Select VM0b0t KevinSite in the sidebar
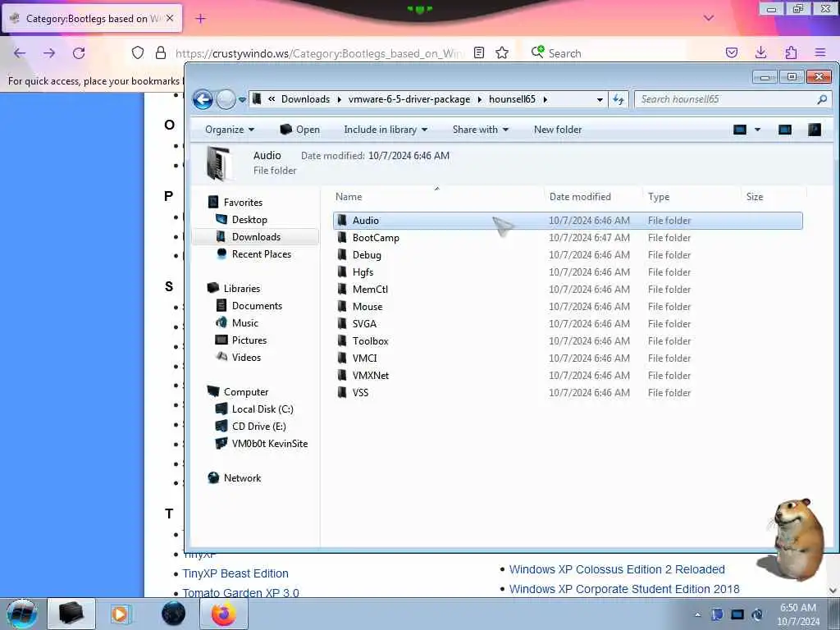This screenshot has height=630, width=840. pos(269,444)
